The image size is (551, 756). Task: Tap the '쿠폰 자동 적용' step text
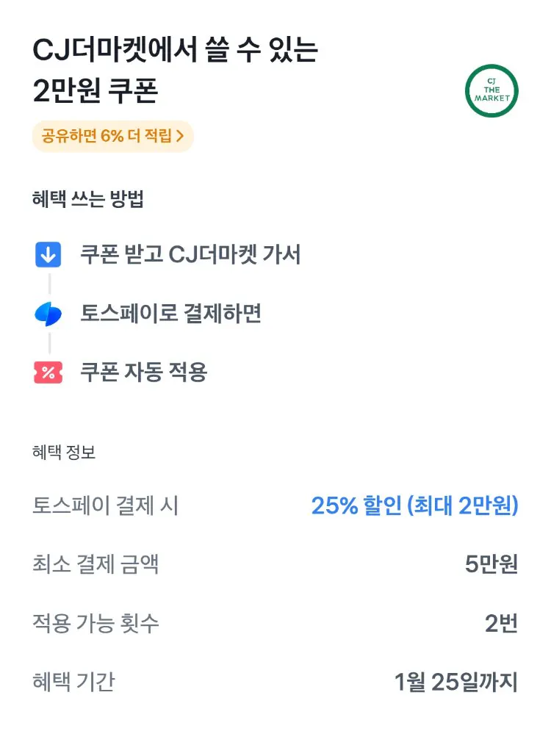point(143,372)
